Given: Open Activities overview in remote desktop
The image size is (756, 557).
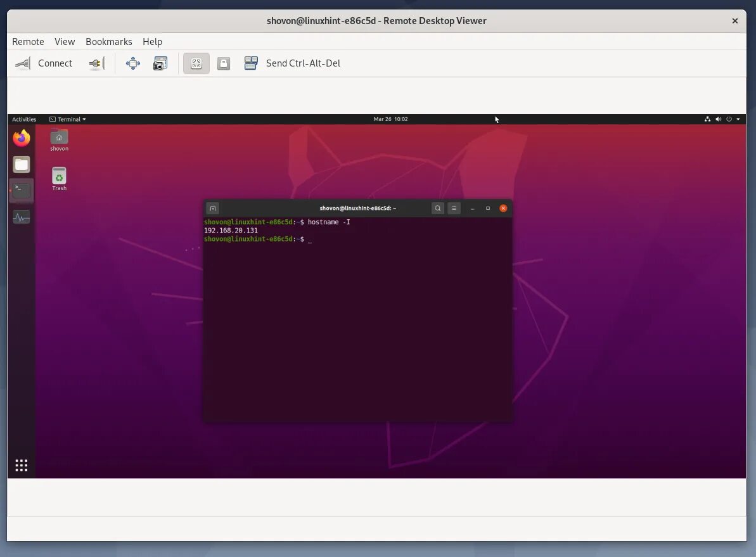Looking at the screenshot, I should coord(24,119).
